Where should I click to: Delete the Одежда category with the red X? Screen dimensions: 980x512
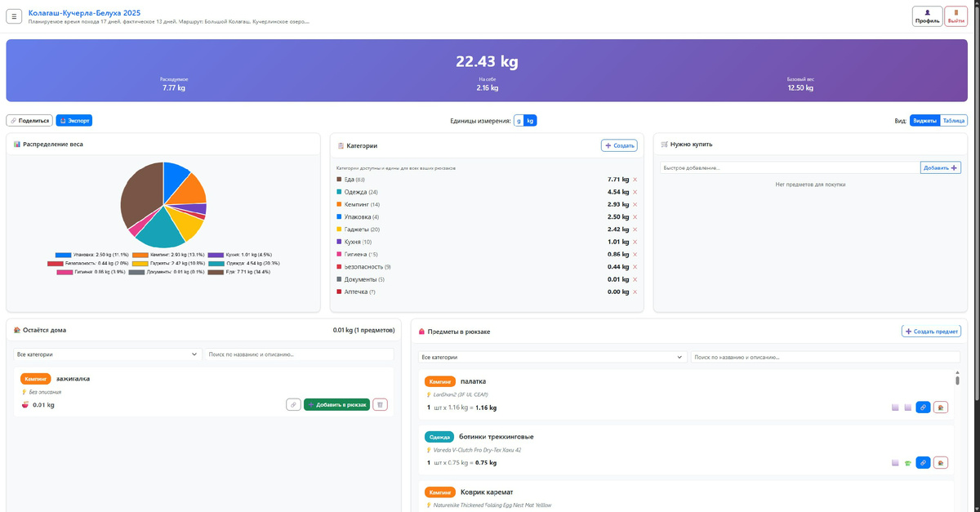[635, 192]
